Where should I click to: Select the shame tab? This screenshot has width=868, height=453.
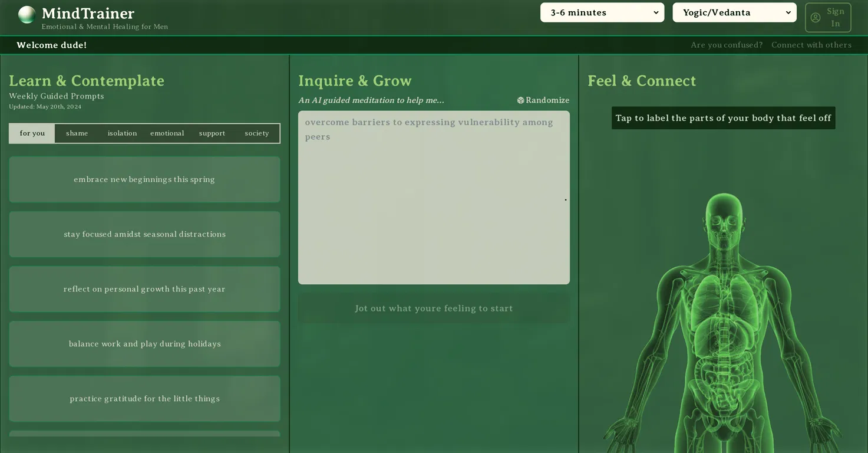tap(77, 133)
